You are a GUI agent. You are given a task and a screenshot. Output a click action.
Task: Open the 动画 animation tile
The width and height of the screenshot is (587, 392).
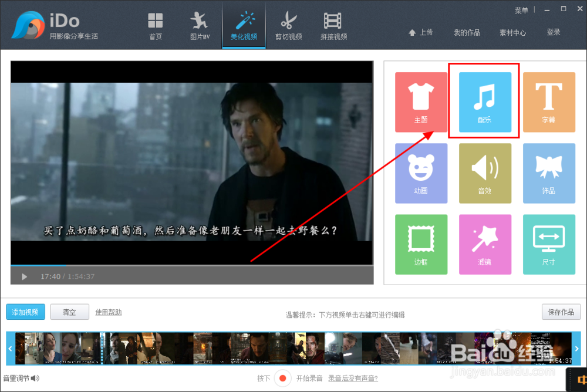[421, 173]
